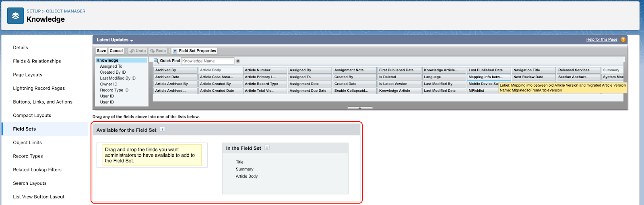Click the Released Services field tile
644x205 pixels.
tap(578, 70)
